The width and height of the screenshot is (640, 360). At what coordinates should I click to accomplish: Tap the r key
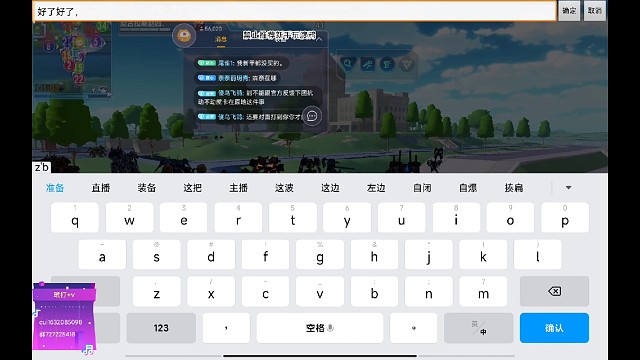coord(238,218)
